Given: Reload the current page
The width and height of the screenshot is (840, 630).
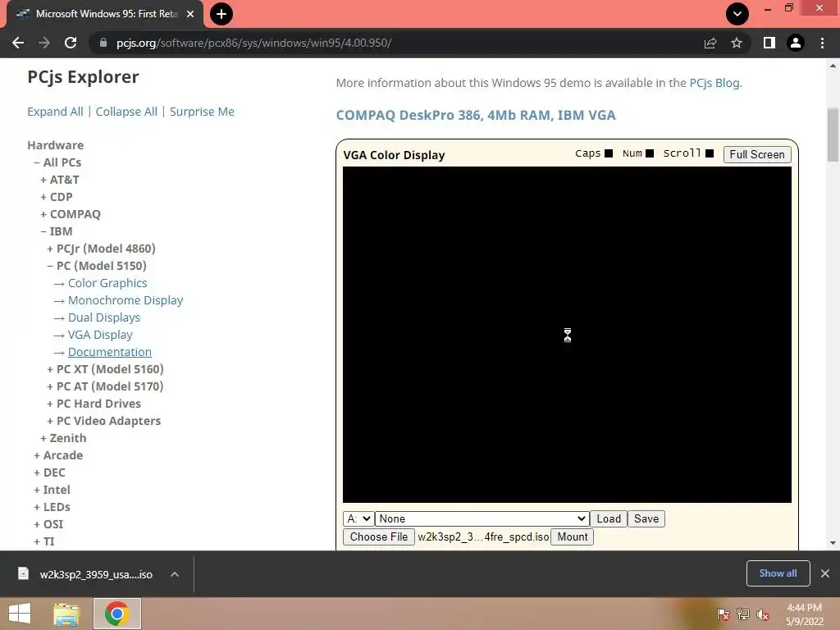Looking at the screenshot, I should coord(71,43).
